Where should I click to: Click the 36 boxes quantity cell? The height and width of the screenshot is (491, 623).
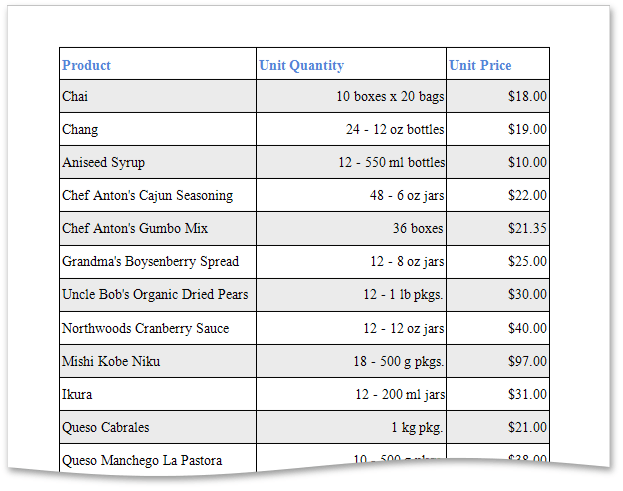point(418,229)
